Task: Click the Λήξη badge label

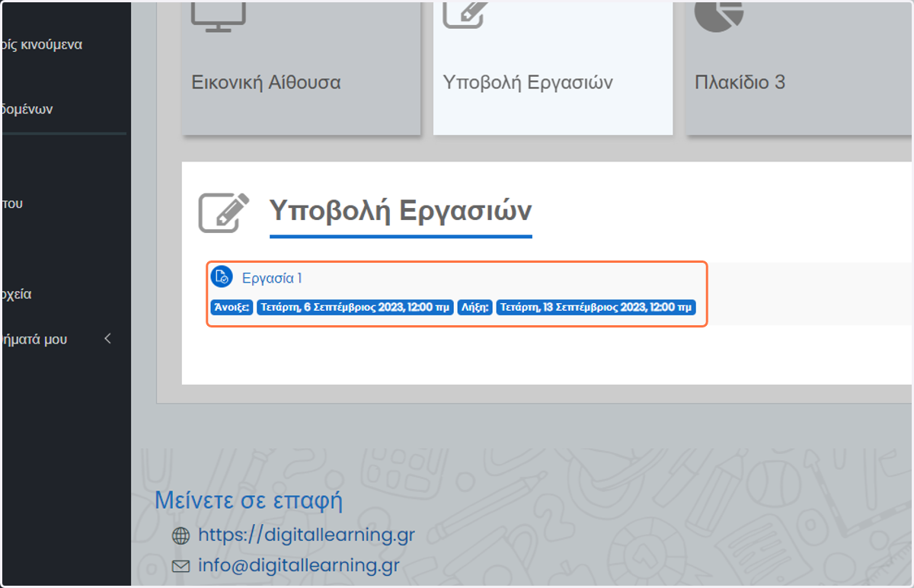Action: 475,308
